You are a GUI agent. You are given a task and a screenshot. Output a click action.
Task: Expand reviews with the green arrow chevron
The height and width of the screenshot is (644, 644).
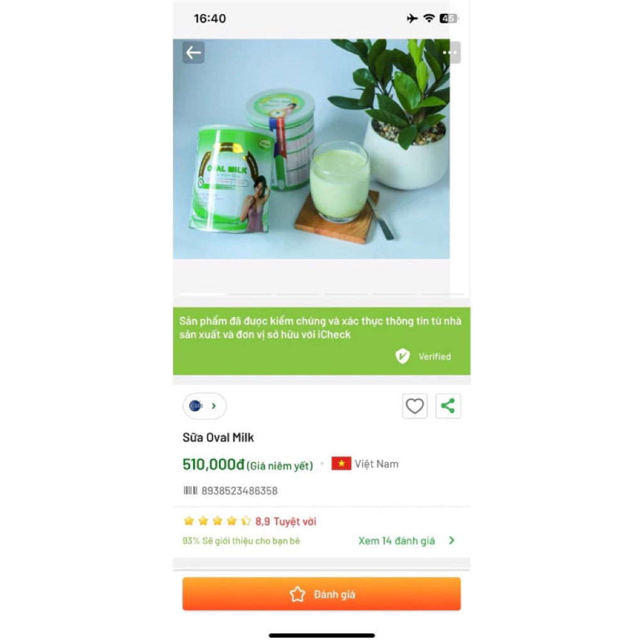point(452,540)
